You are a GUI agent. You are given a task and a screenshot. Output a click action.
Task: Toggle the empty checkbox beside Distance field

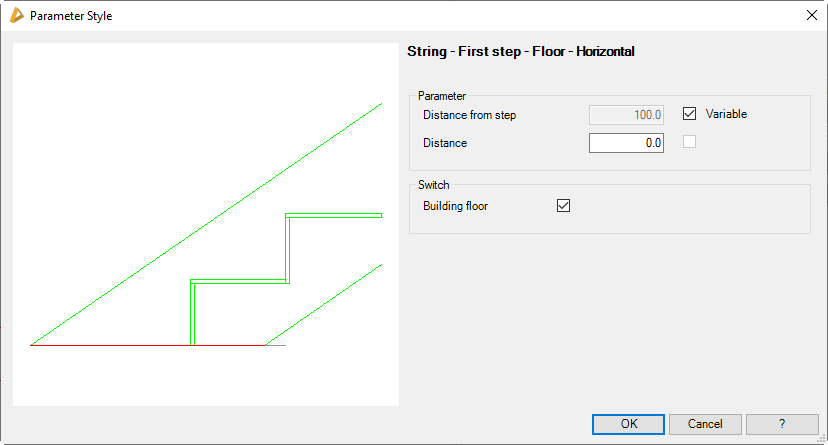(x=689, y=142)
